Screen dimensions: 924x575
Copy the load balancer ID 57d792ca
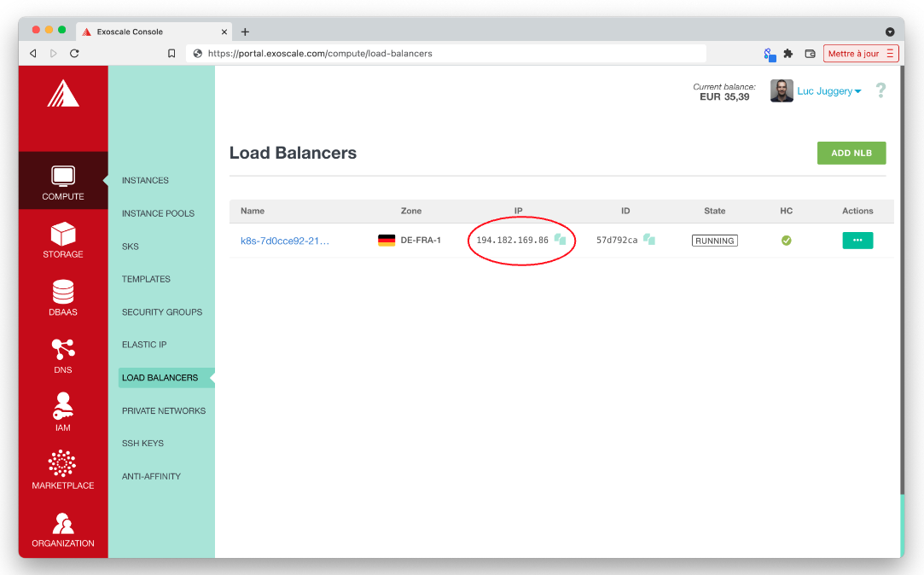click(649, 239)
